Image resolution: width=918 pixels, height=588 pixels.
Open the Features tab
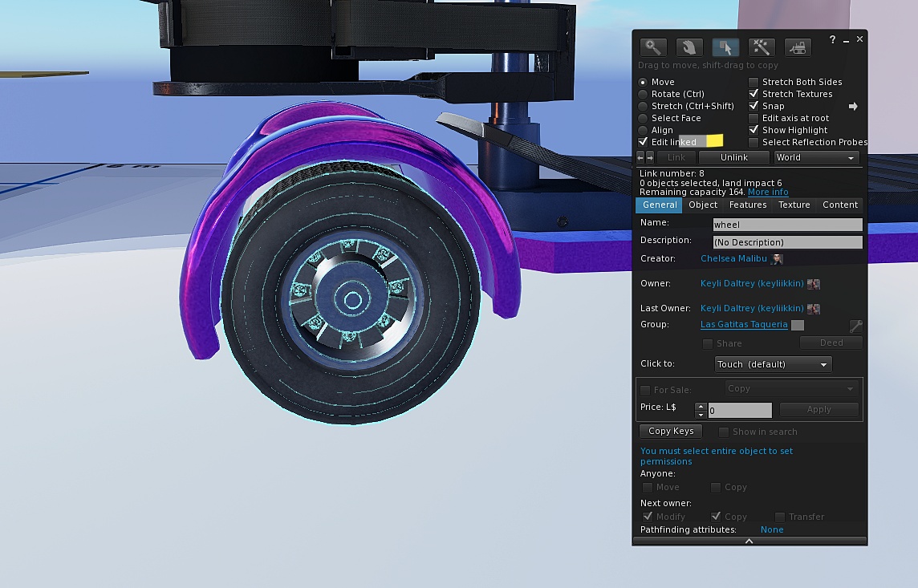click(x=747, y=205)
